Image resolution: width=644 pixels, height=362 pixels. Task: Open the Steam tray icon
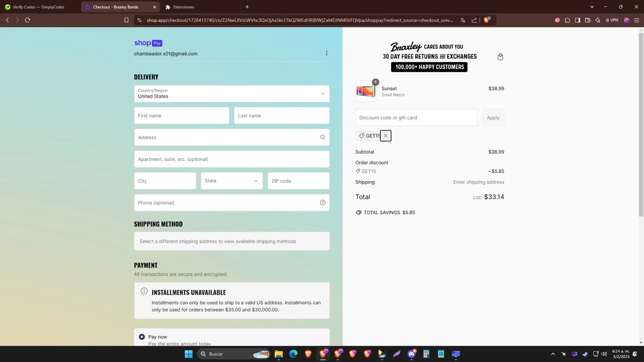[x=585, y=354]
